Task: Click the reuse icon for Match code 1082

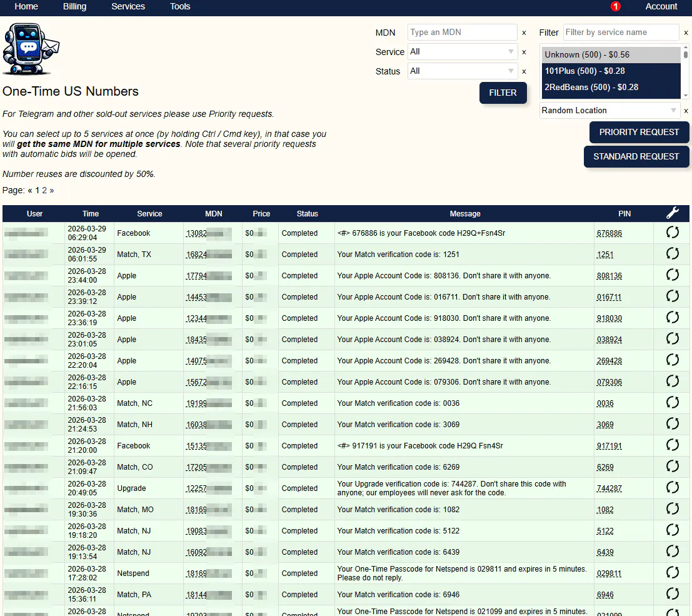Action: pyautogui.click(x=672, y=508)
